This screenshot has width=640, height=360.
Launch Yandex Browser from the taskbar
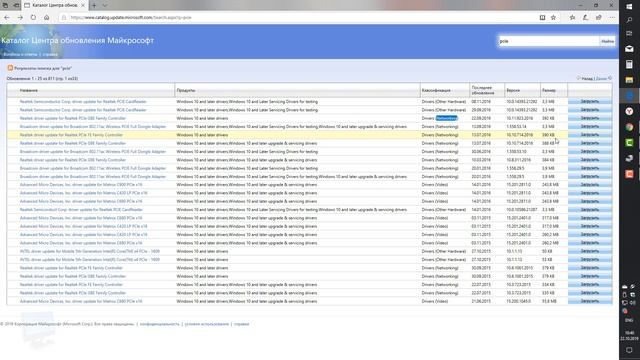click(x=629, y=111)
